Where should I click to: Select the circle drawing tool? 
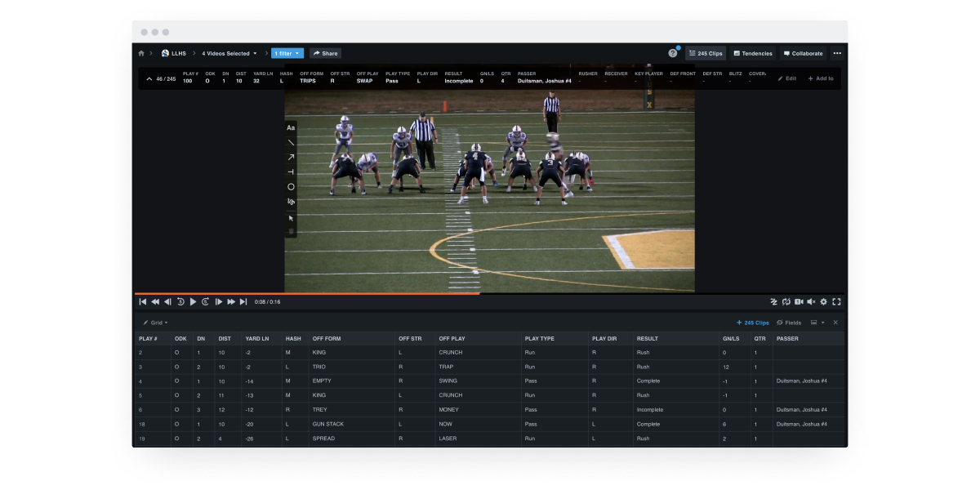291,187
